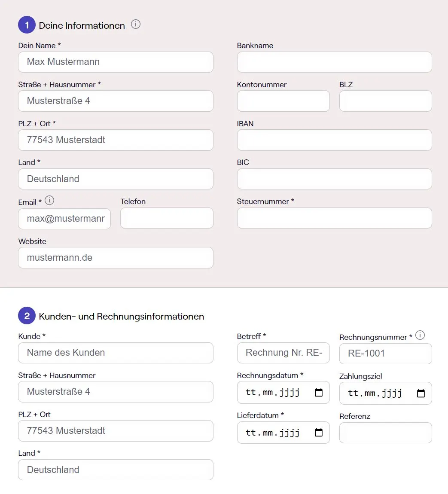Select the Steuernummer field

pyautogui.click(x=334, y=218)
